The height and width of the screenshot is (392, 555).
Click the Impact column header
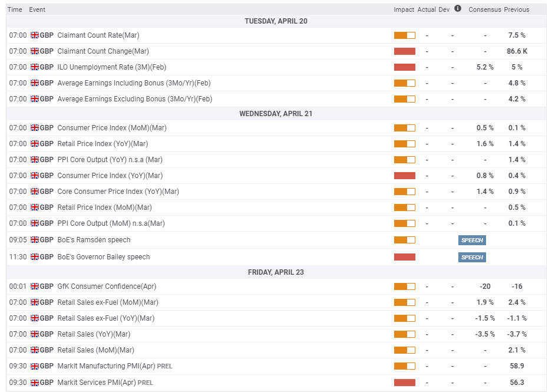pyautogui.click(x=404, y=9)
